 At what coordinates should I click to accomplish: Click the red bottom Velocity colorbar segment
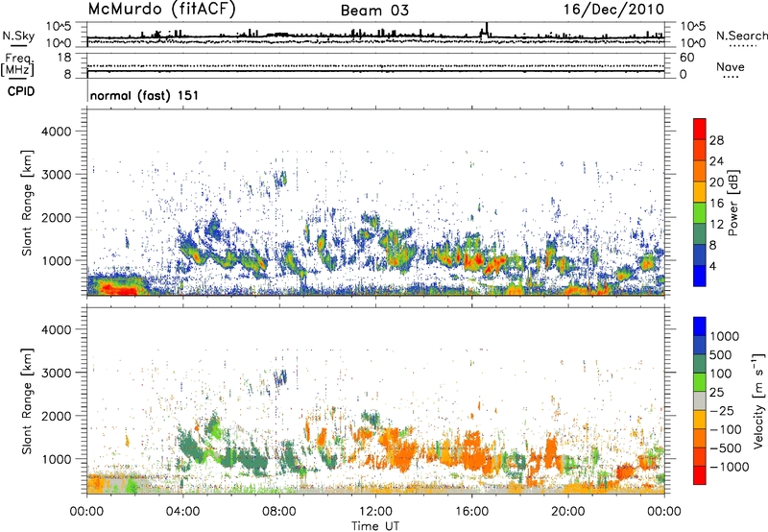700,475
